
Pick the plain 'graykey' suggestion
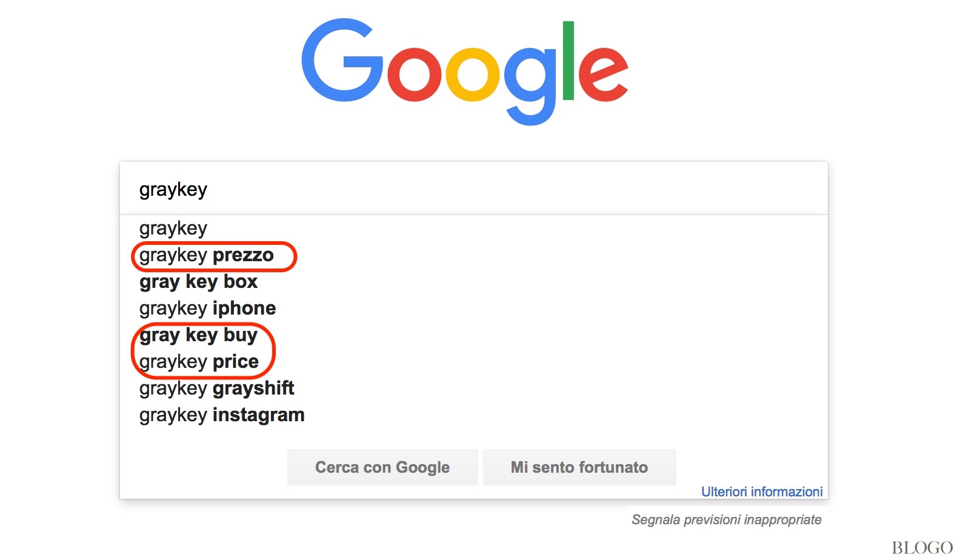click(x=173, y=228)
